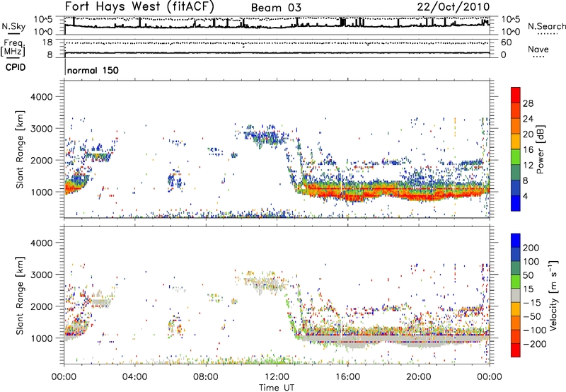This screenshot has height=392, width=566.
Task: Click the '24' power colorbar label
Action: pos(528,119)
